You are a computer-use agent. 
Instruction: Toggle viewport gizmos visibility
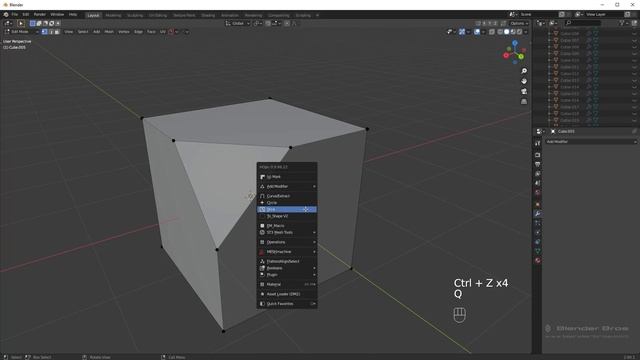462,31
